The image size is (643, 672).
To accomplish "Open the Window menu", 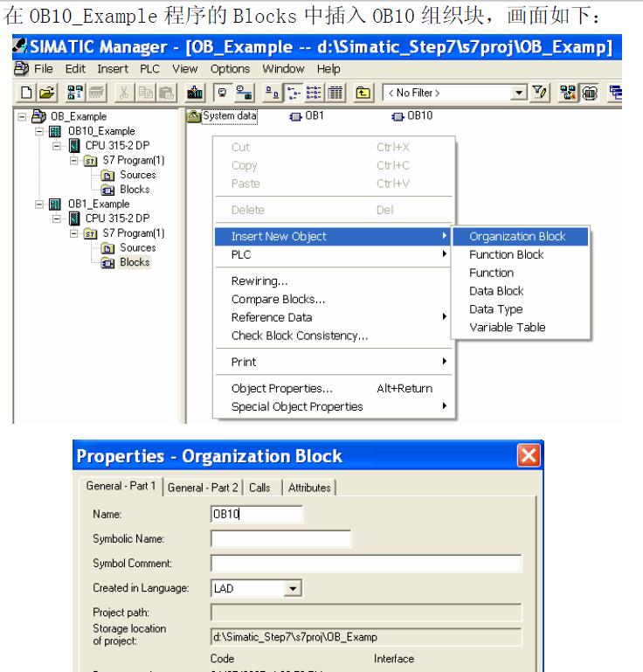I will [283, 68].
